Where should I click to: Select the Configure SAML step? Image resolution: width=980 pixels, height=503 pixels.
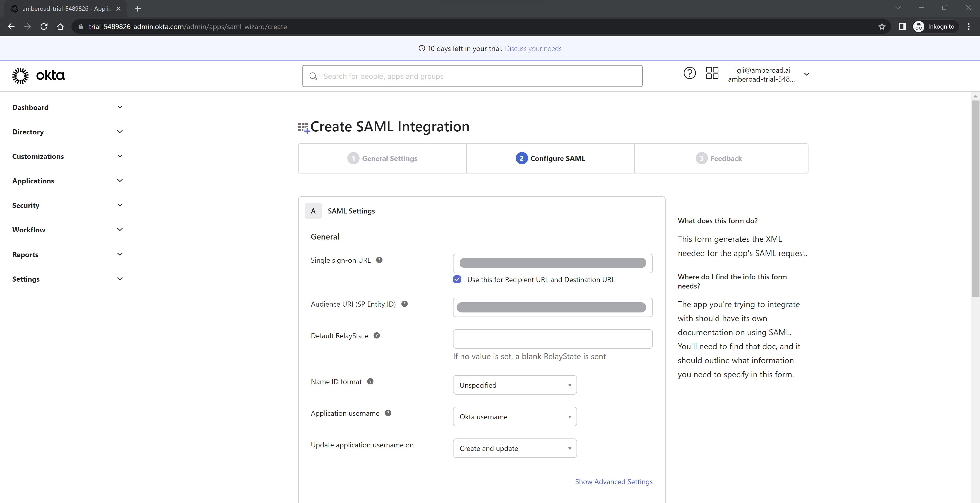[x=550, y=159]
